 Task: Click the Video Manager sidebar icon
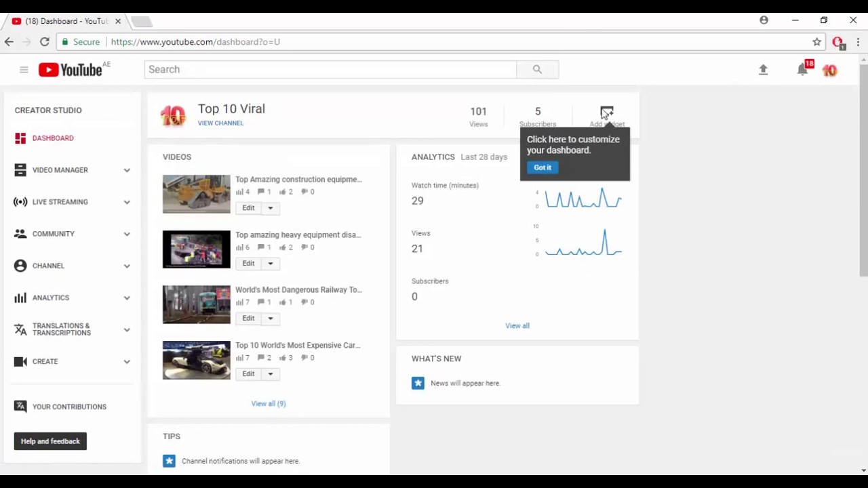(20, 170)
